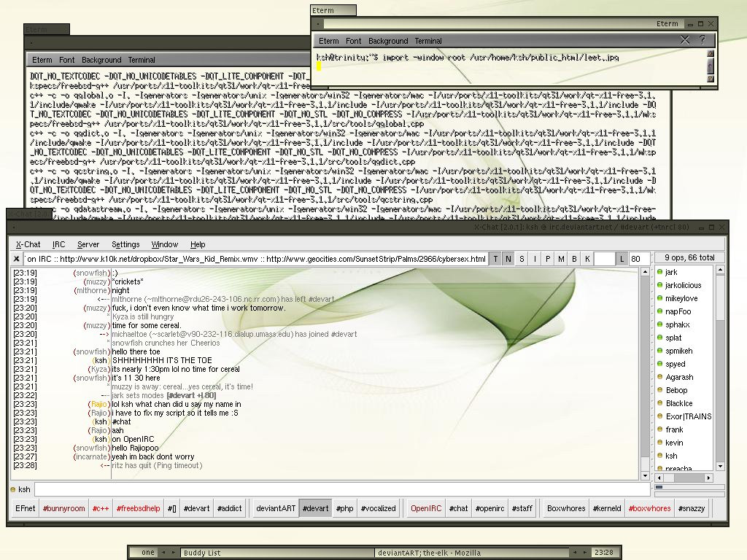Select the status icon beside Exor|TRAINS
The image size is (747, 560).
(659, 416)
